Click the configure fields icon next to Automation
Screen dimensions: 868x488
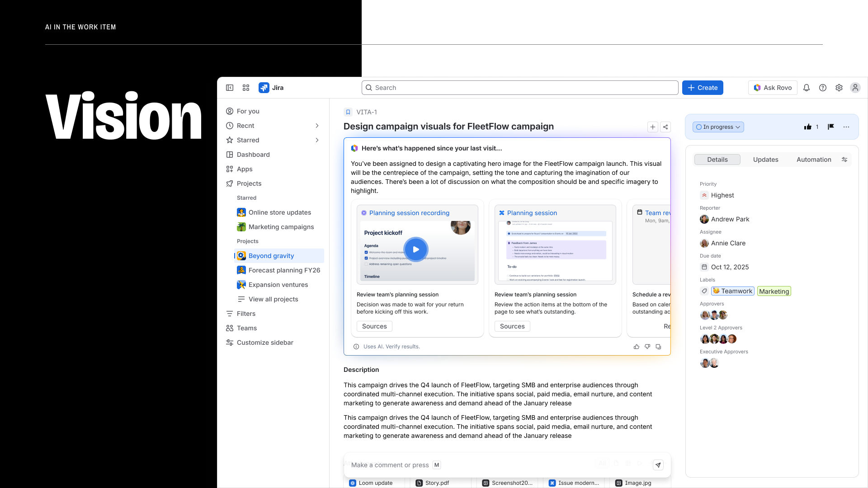[x=844, y=160]
